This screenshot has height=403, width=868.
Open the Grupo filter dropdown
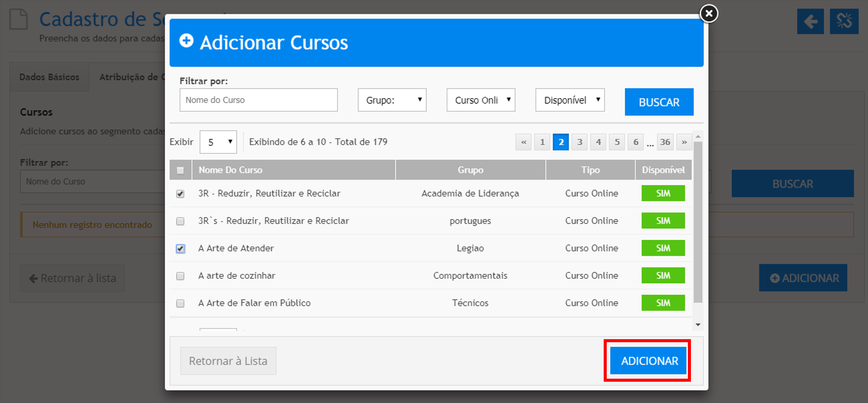pyautogui.click(x=392, y=100)
